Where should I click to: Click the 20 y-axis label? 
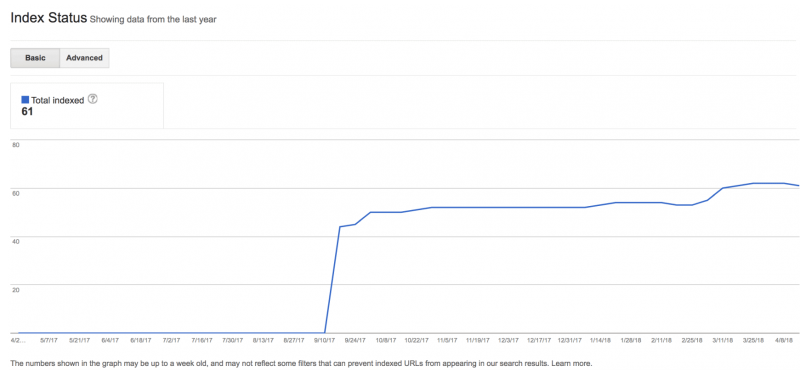point(16,290)
